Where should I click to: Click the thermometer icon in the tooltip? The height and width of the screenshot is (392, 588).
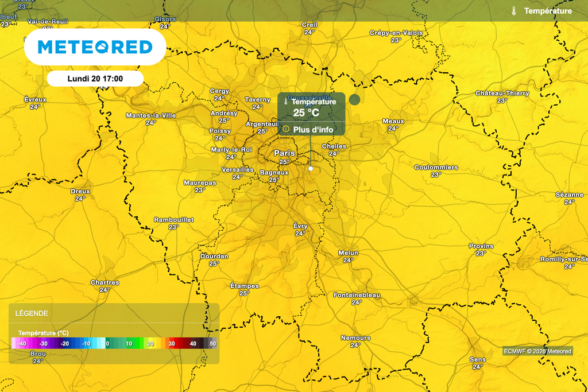[x=286, y=102]
